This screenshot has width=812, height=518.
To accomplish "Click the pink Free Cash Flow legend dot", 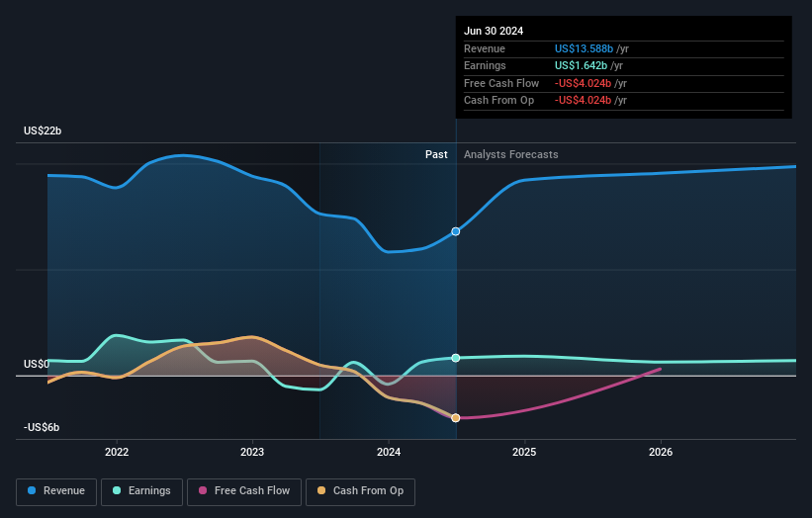I will 203,490.
